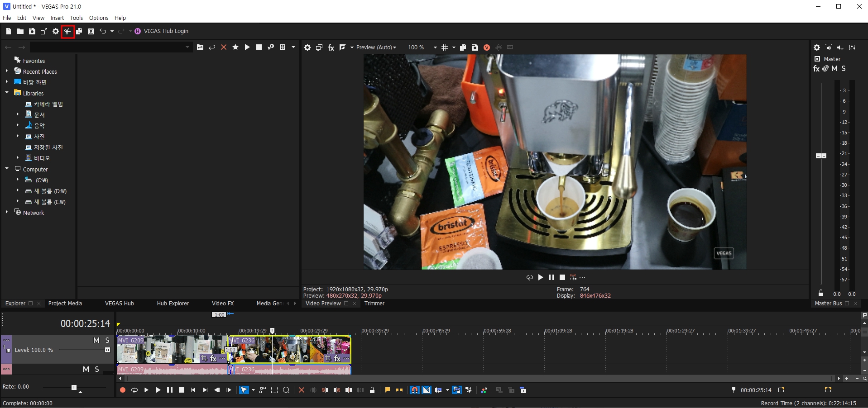Select the Normal Edit tool arrow
868x408 pixels.
coord(244,390)
